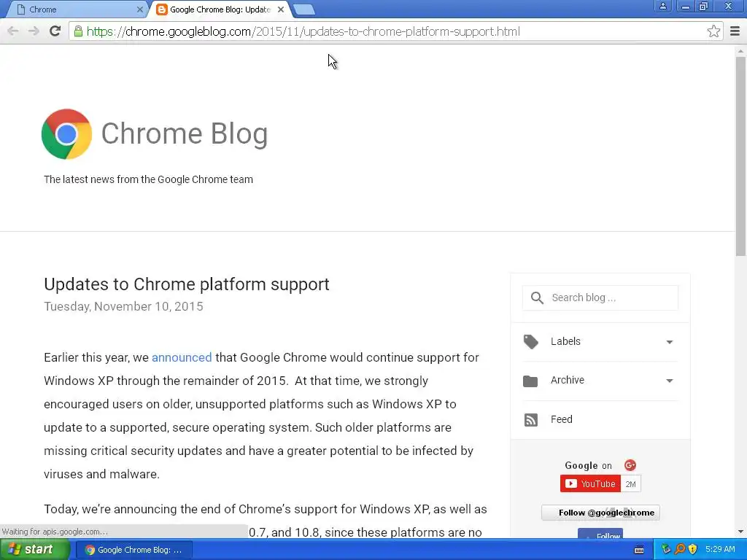Bookmark this page with the star icon
The image size is (747, 560).
[x=713, y=31]
